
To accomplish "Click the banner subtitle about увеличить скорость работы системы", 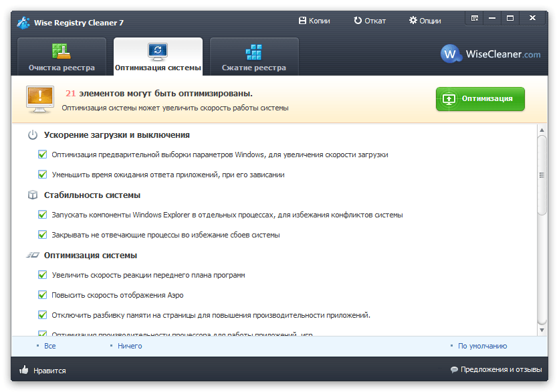I will 175,108.
